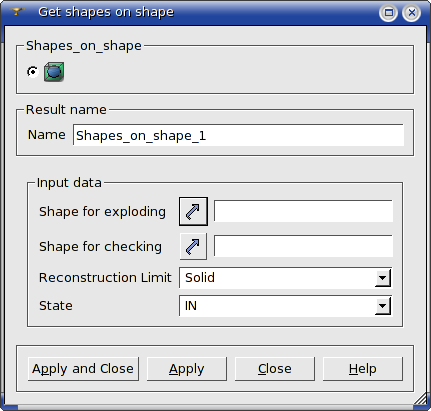This screenshot has height=411, width=431.
Task: Click Apply and Close button
Action: [83, 369]
